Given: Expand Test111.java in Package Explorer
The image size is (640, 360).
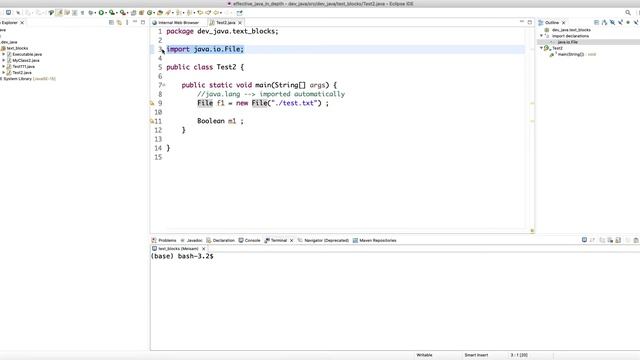Looking at the screenshot, I should [4, 67].
